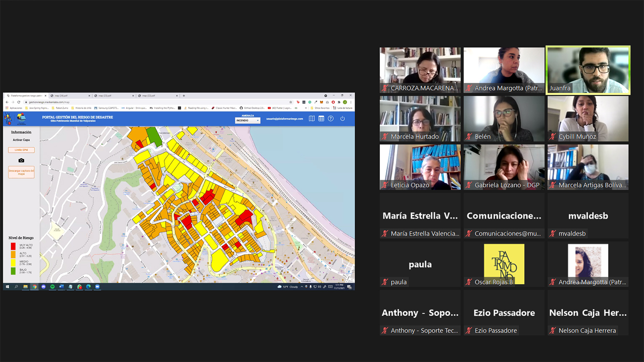Click the camera capture icon

tap(21, 160)
